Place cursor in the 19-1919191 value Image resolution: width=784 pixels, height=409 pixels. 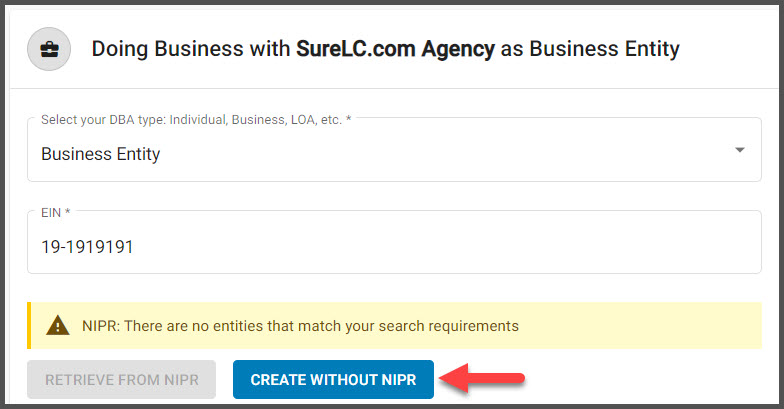tap(87, 247)
